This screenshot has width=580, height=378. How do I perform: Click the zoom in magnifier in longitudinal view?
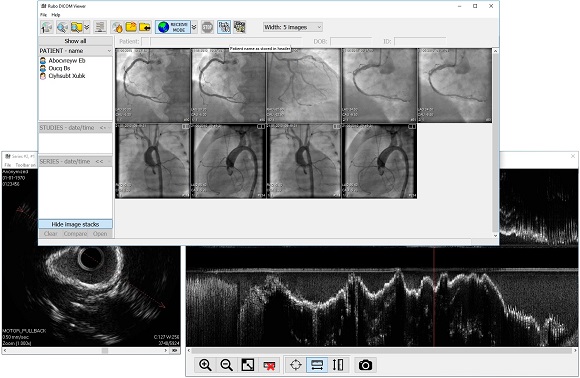pos(205,365)
